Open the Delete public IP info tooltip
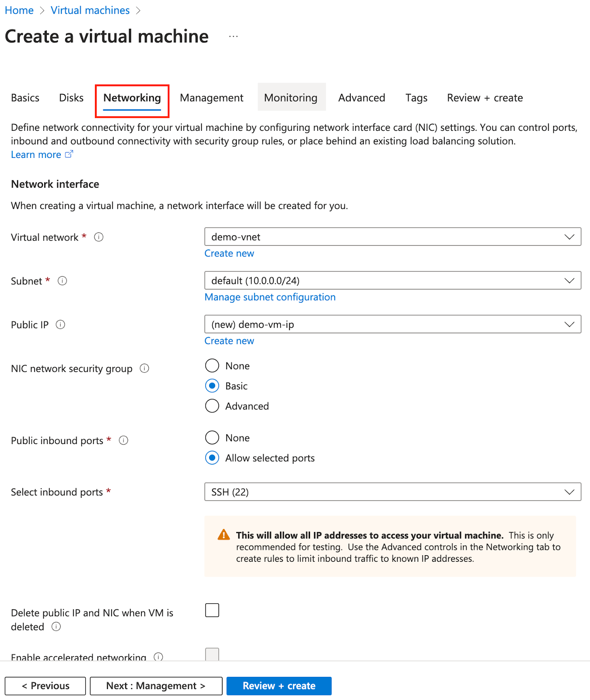 point(56,626)
